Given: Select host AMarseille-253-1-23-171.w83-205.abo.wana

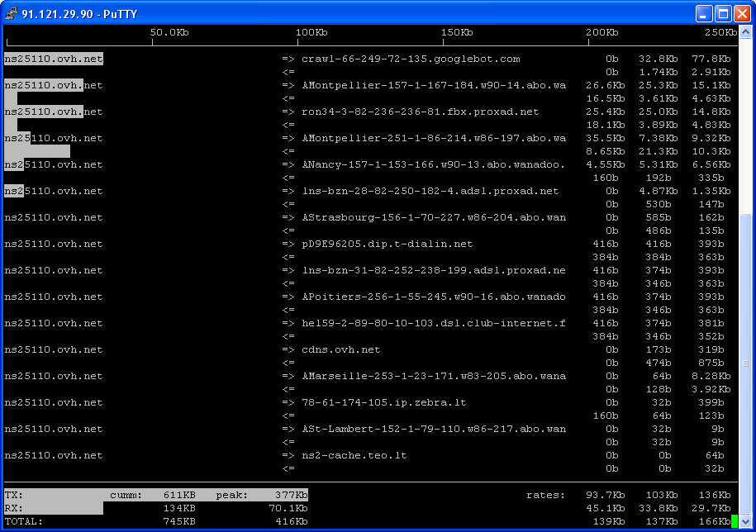Looking at the screenshot, I should click(x=434, y=377).
